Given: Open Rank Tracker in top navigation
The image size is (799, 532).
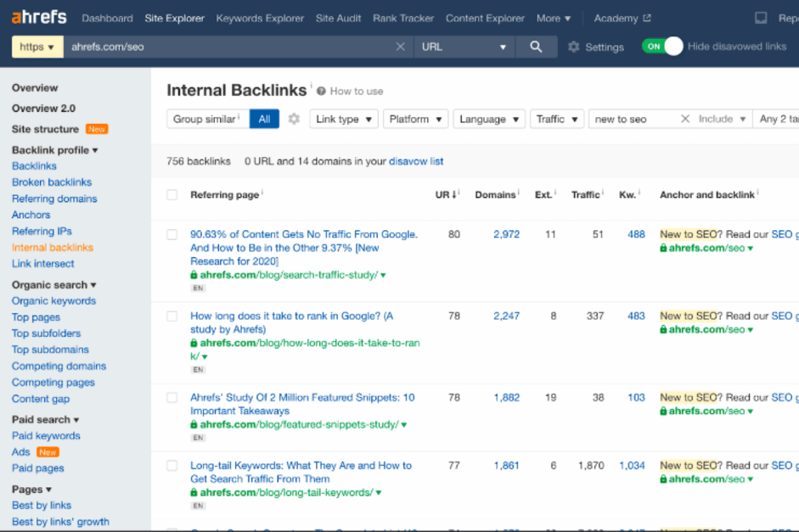Looking at the screenshot, I should coord(403,19).
